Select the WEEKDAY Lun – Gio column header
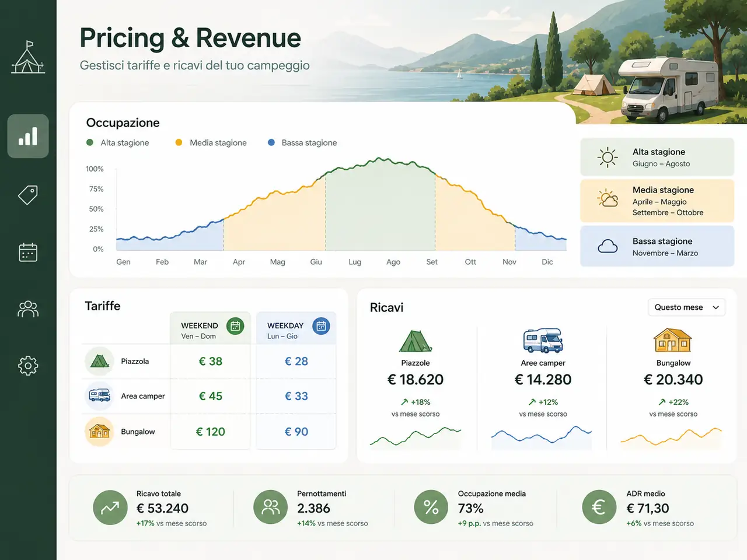 click(x=296, y=328)
